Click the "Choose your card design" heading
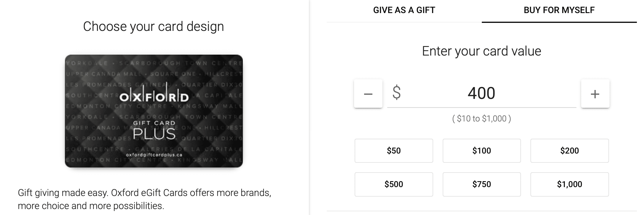 coord(153,26)
